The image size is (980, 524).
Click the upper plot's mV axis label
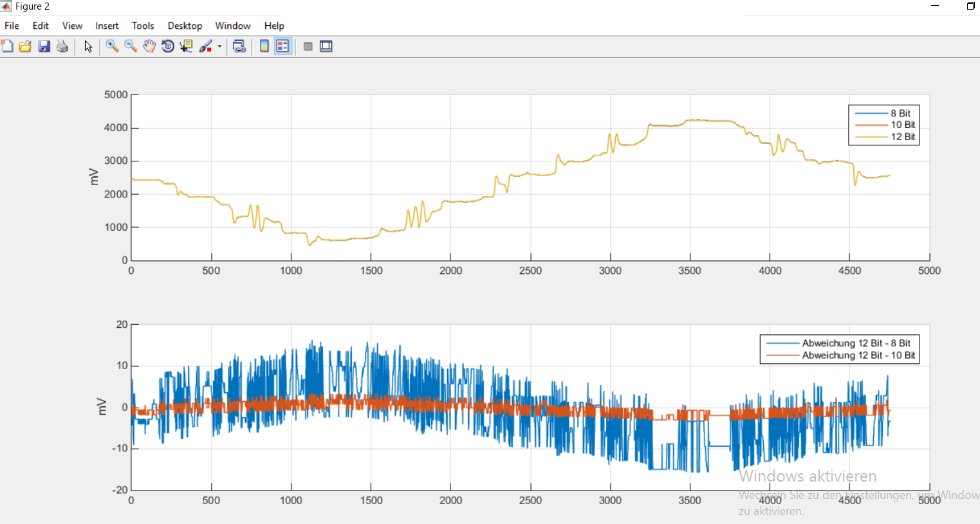(94, 177)
